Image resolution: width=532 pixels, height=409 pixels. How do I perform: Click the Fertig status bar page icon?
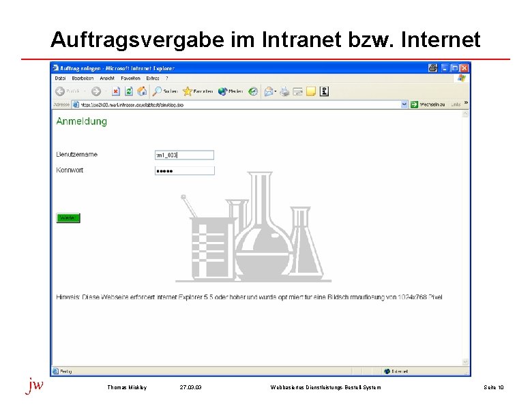[x=56, y=372]
